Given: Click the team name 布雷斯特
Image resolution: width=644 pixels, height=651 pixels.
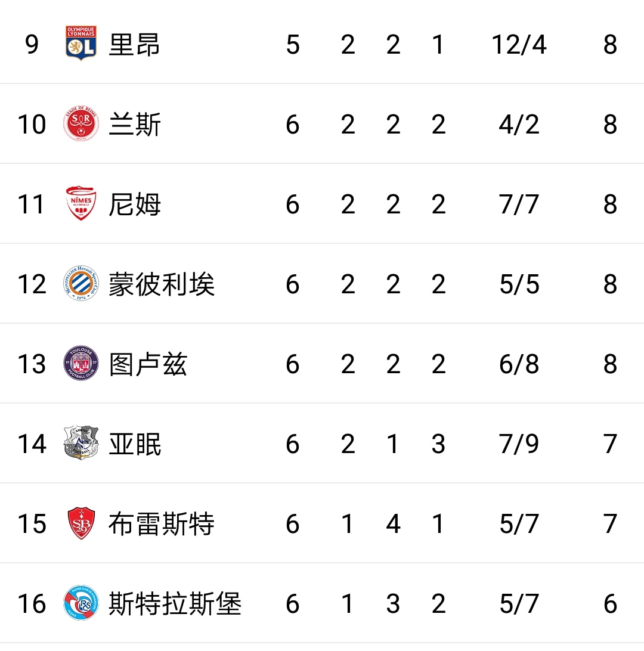Looking at the screenshot, I should click(x=161, y=524).
